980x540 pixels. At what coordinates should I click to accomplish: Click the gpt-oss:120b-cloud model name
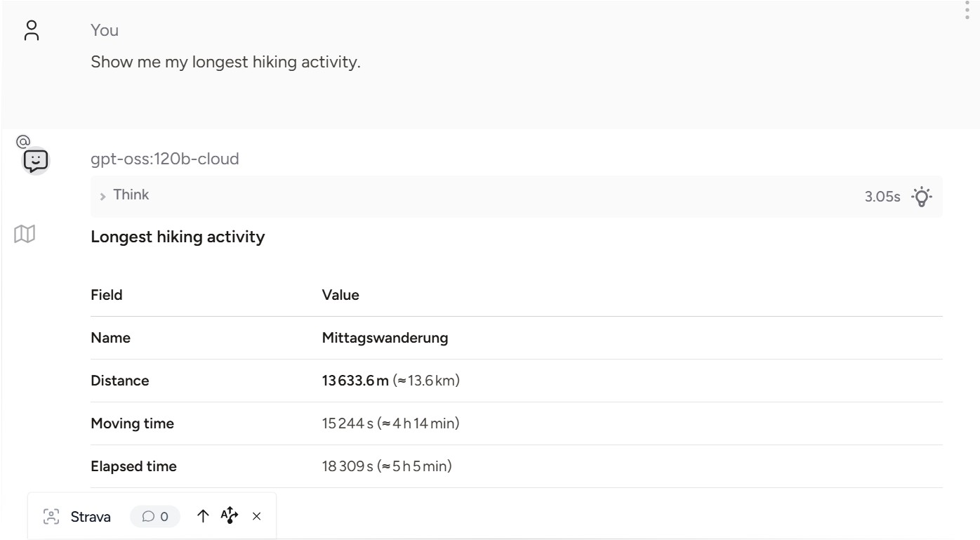click(165, 159)
